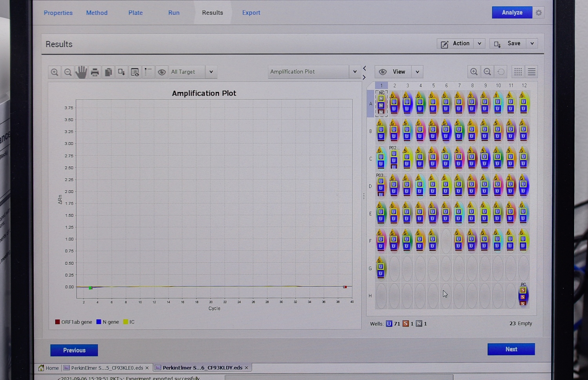Expand the Amplification Plot type dropdown
Screen dimensions: 588x380
355,72
